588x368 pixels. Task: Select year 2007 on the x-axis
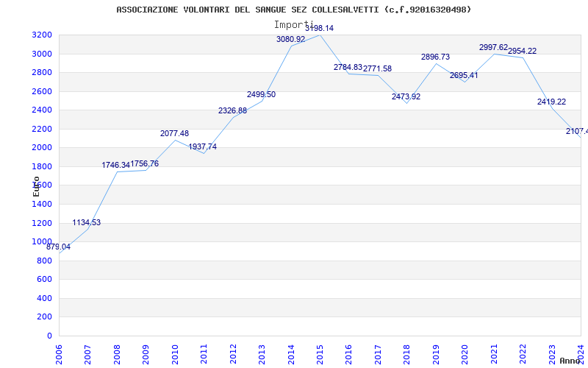[87, 354]
